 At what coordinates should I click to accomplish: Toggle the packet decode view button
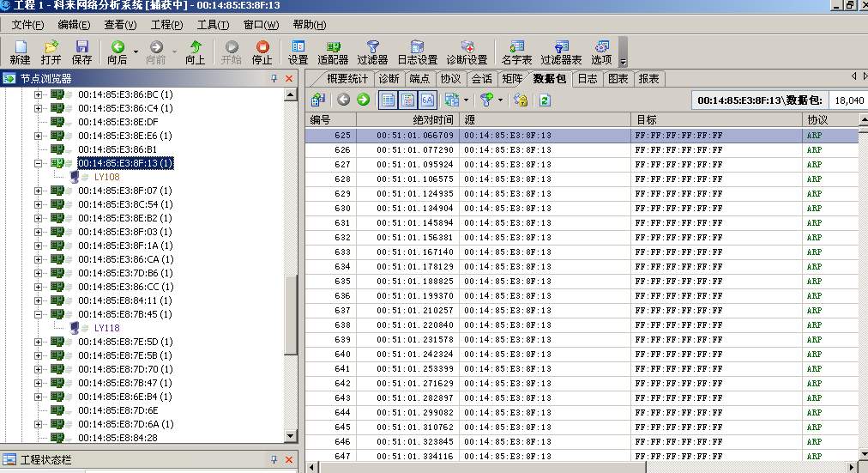click(407, 100)
